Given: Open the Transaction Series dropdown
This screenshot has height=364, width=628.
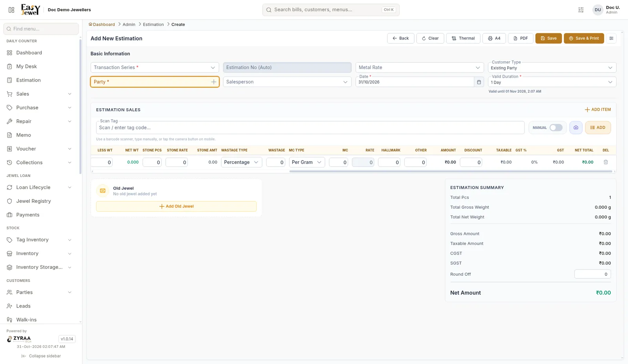Looking at the screenshot, I should (x=155, y=67).
